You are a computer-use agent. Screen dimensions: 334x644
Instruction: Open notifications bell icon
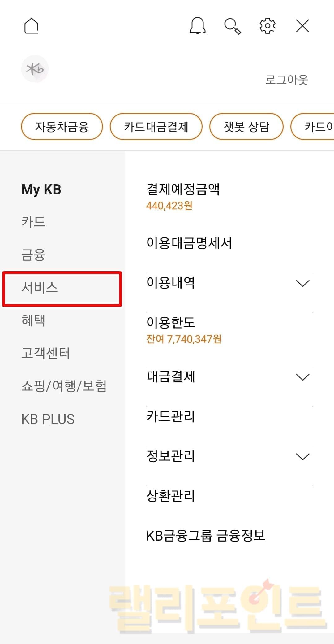point(198,26)
